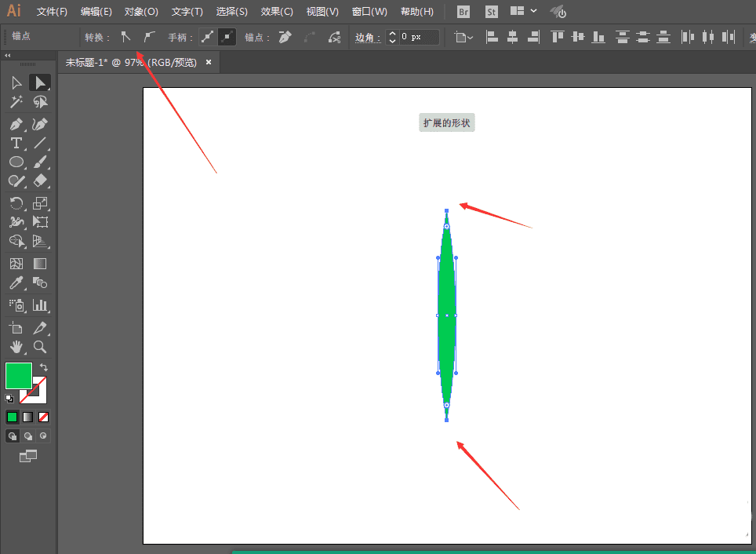This screenshot has width=756, height=554.
Task: Choose the Type tool
Action: [x=16, y=143]
